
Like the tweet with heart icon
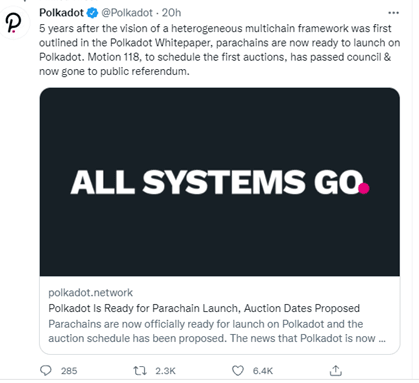(238, 371)
